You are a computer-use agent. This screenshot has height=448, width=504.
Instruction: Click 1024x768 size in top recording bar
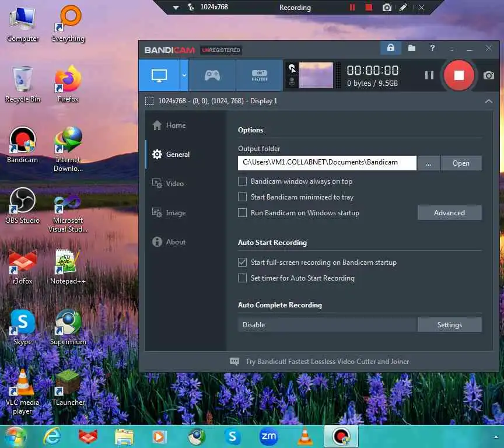point(213,7)
